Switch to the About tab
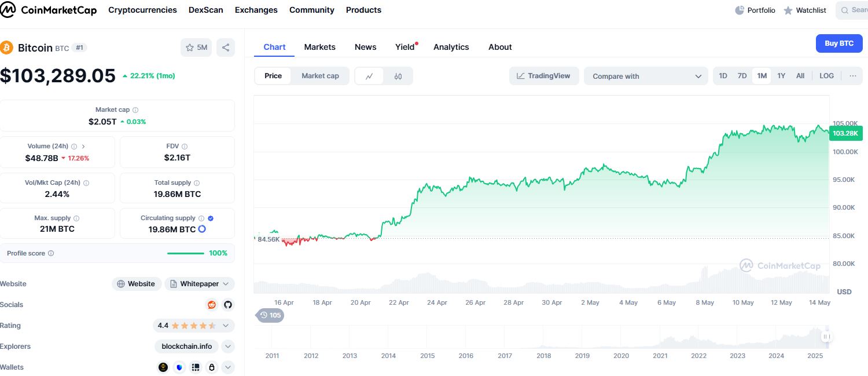This screenshot has width=868, height=376. 500,47
